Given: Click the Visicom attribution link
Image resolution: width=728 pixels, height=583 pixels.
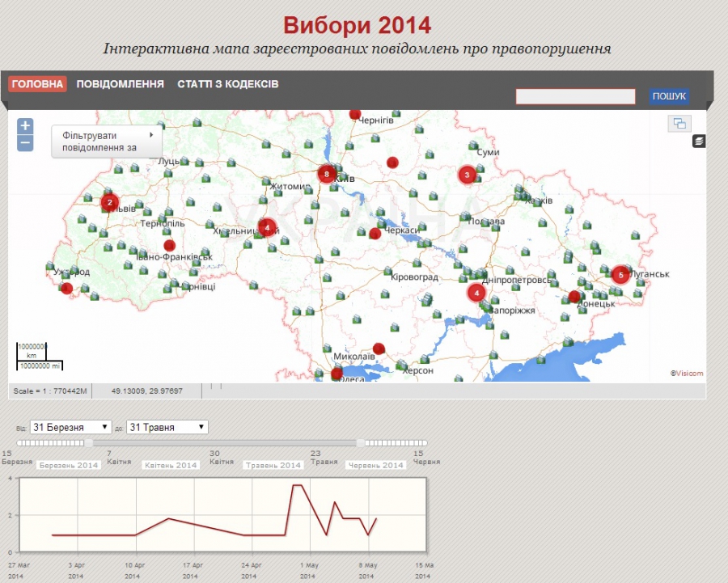Looking at the screenshot, I should pos(687,374).
